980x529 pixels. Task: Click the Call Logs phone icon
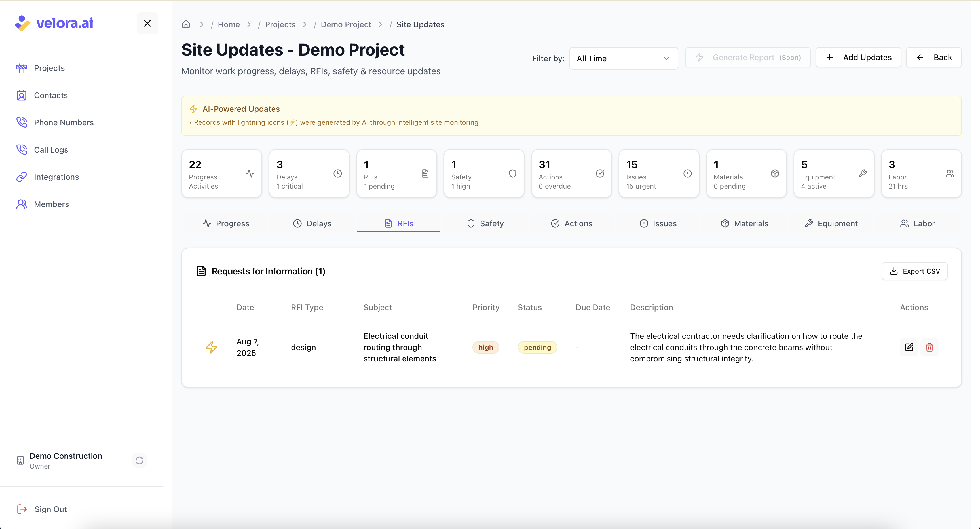coord(22,150)
